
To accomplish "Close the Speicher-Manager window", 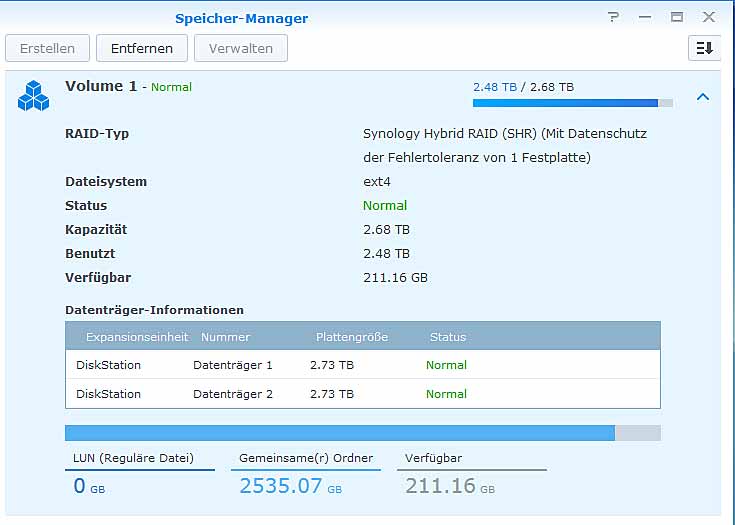I will [709, 17].
